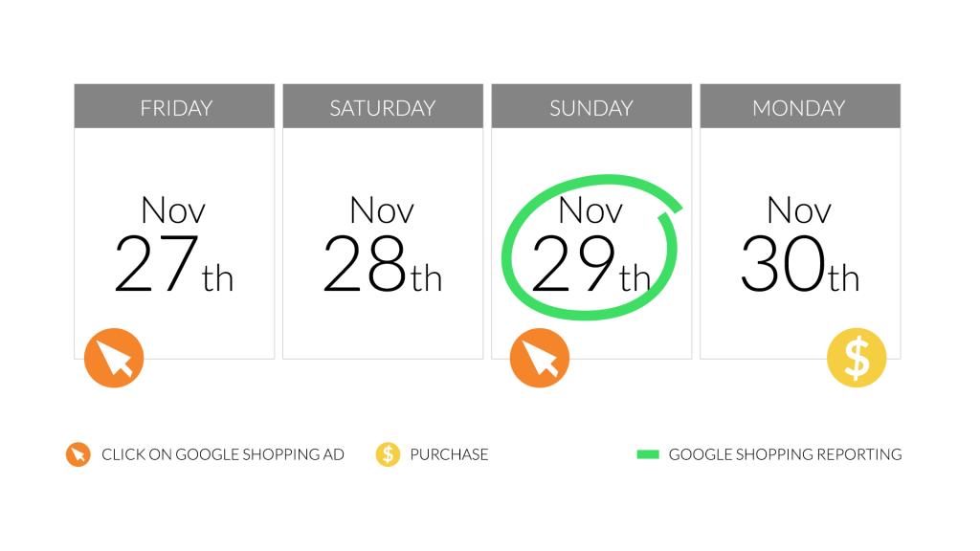980x551 pixels.
Task: Click the Nov 27th date card
Action: [x=174, y=244]
